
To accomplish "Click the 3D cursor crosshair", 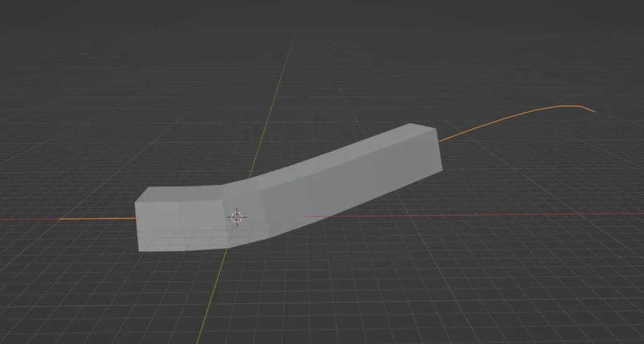I will click(x=237, y=217).
